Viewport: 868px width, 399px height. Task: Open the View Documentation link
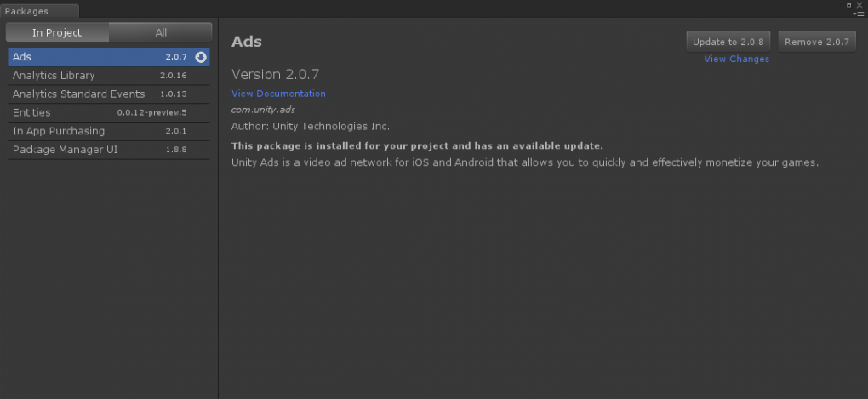click(278, 94)
